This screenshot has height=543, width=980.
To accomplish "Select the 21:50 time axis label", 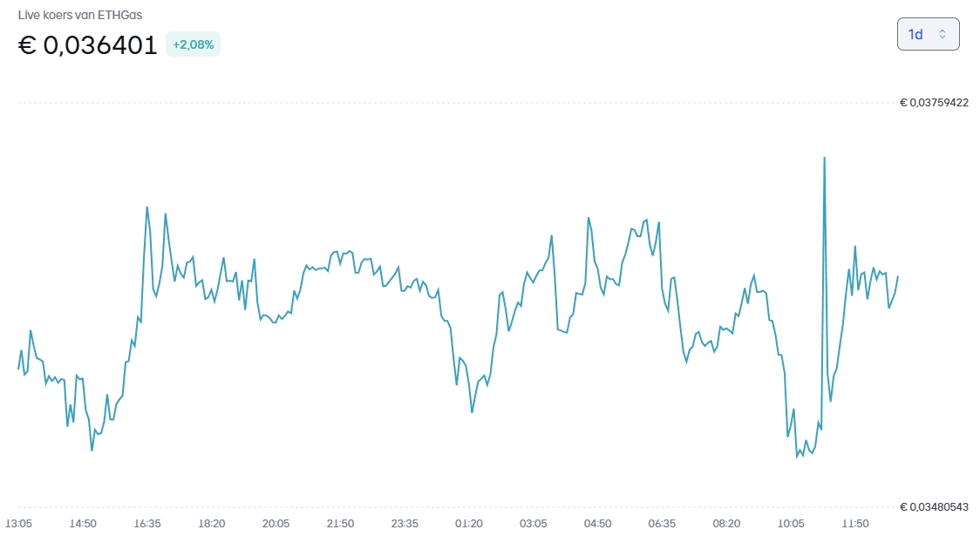I will tap(340, 524).
